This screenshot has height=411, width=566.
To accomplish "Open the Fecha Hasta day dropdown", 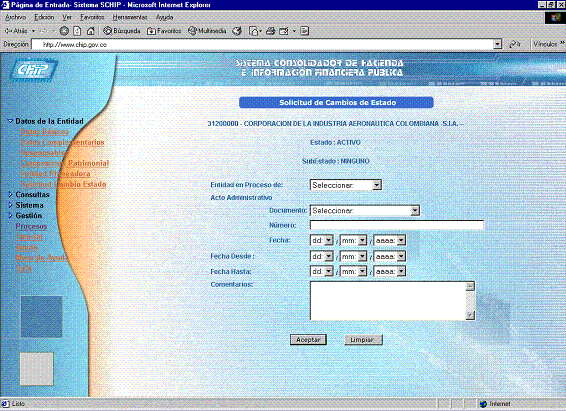I will (x=322, y=271).
